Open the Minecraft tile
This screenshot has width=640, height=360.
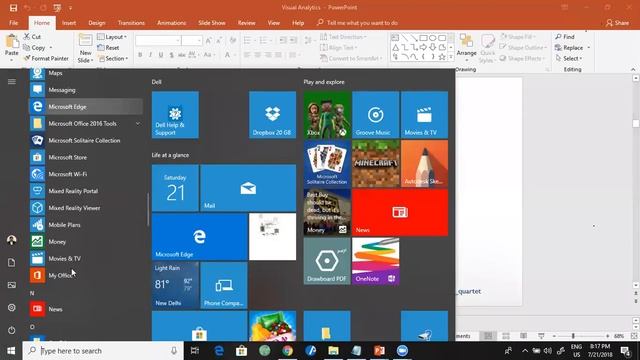(x=376, y=164)
